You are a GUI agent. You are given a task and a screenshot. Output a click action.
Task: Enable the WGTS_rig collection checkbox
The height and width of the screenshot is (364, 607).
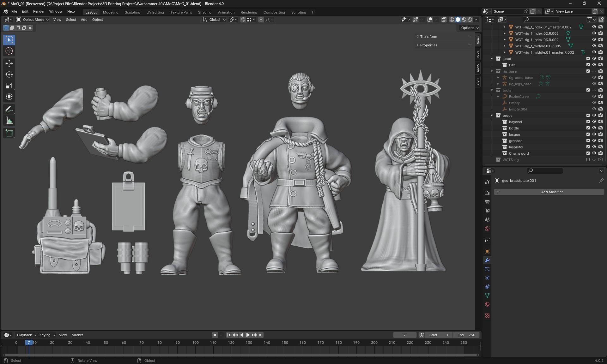tap(588, 160)
